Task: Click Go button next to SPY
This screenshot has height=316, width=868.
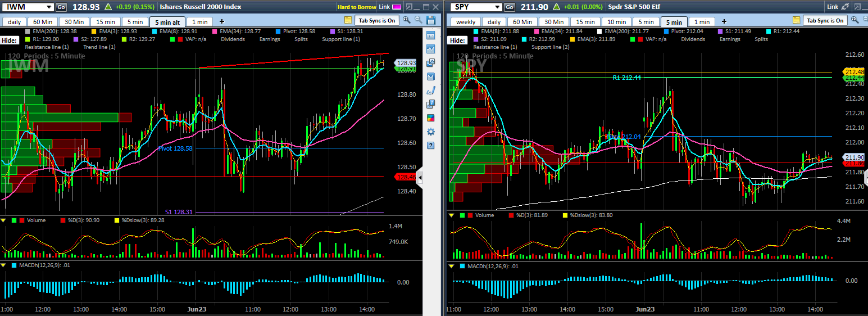Action: 510,7
